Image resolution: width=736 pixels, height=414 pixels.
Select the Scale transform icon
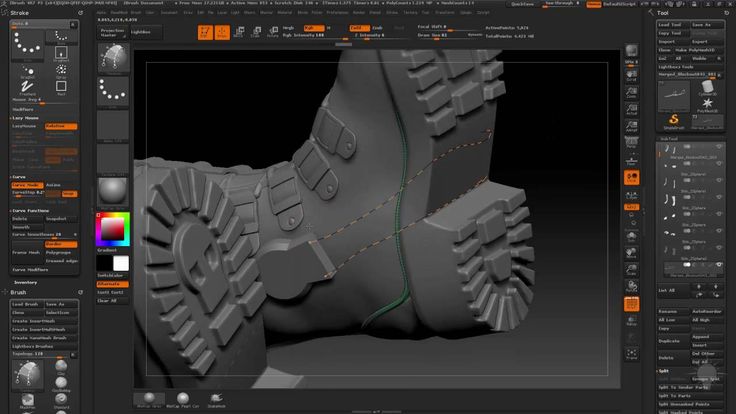pyautogui.click(x=256, y=32)
